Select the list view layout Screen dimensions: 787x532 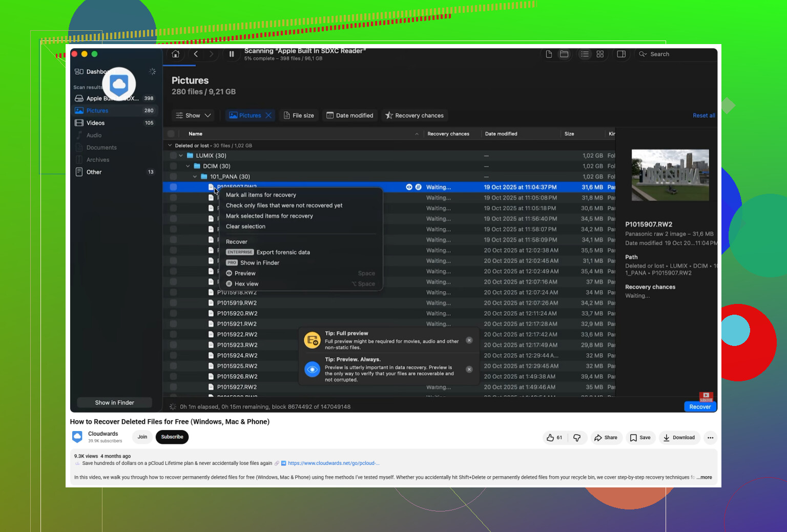[585, 54]
